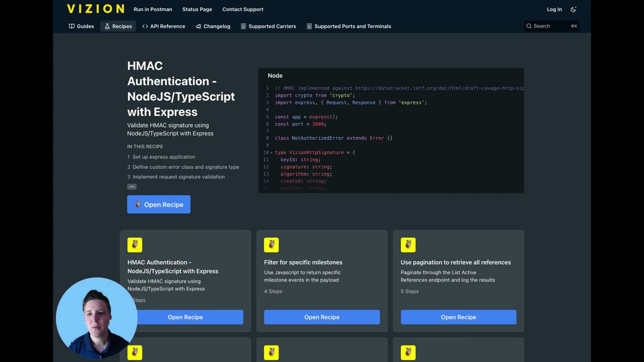The width and height of the screenshot is (644, 362).
Task: Click the Changelog megaphone icon
Action: [x=198, y=26]
